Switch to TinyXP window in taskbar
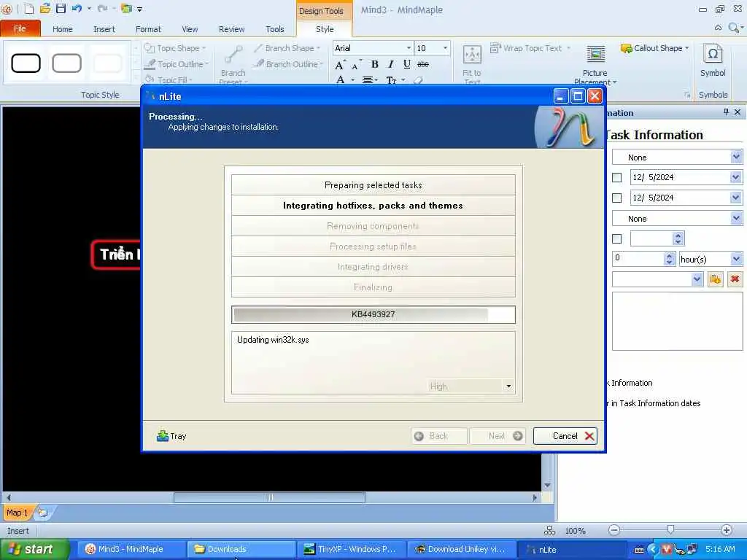 tap(351, 549)
